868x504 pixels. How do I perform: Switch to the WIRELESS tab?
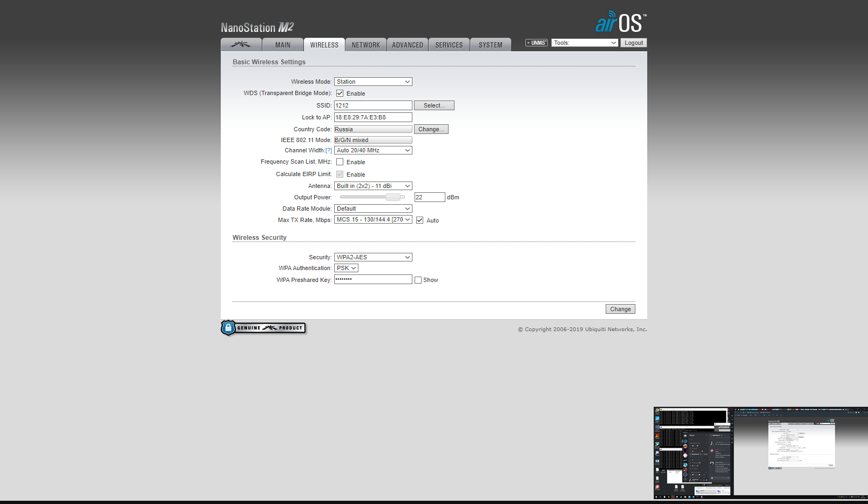pos(324,45)
